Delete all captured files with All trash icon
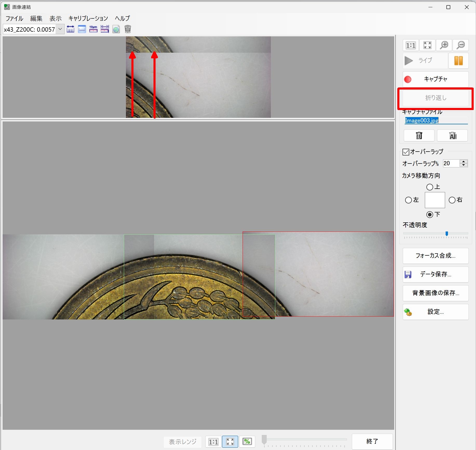This screenshot has height=450, width=476. [452, 135]
